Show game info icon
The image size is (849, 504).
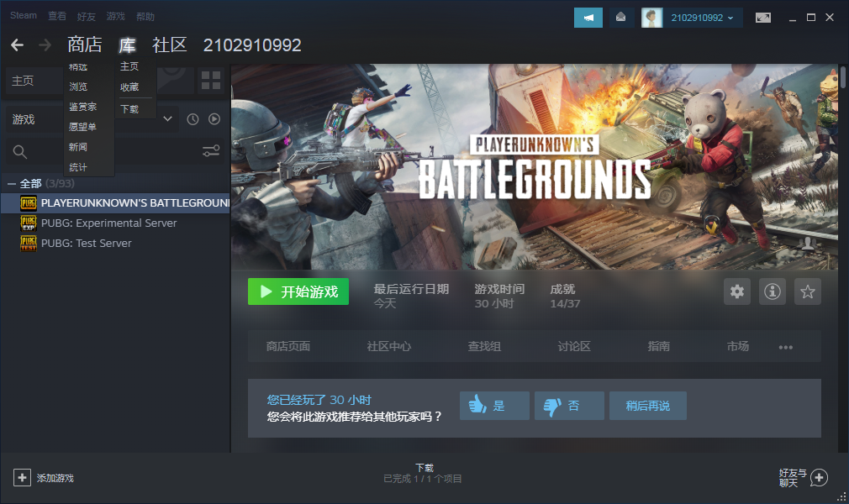[x=773, y=291]
